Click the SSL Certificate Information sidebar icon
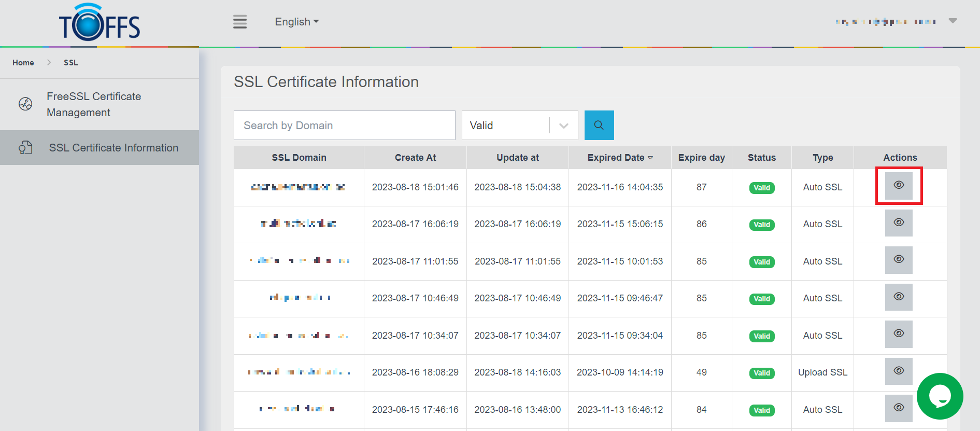The height and width of the screenshot is (431, 980). coord(25,148)
